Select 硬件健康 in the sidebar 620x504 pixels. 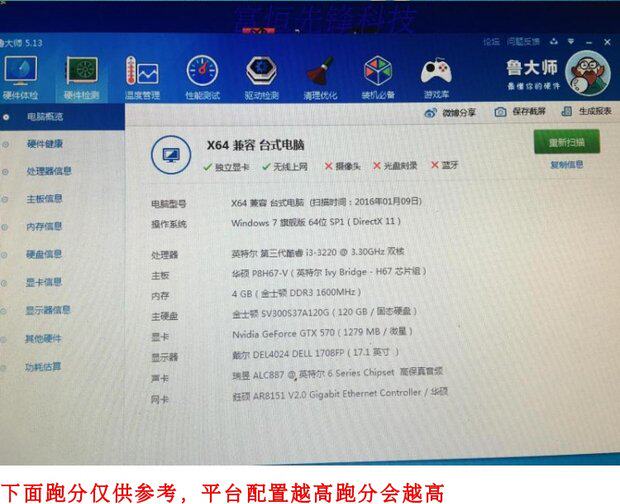point(45,144)
